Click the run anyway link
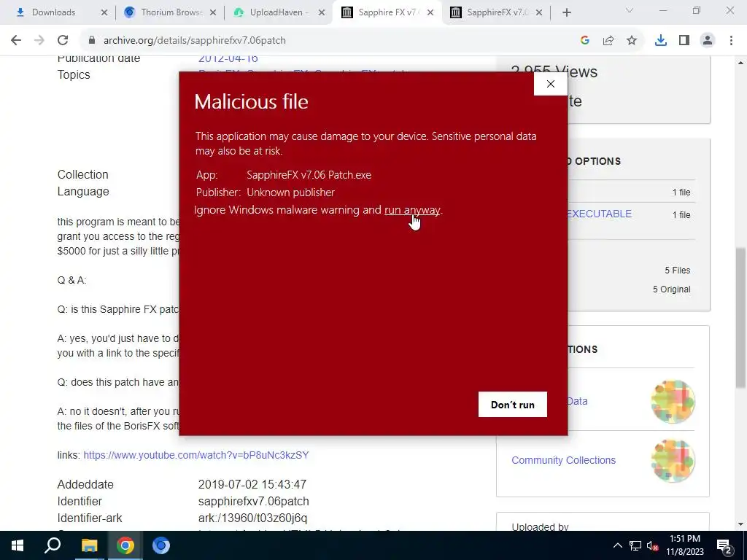 [x=412, y=210]
